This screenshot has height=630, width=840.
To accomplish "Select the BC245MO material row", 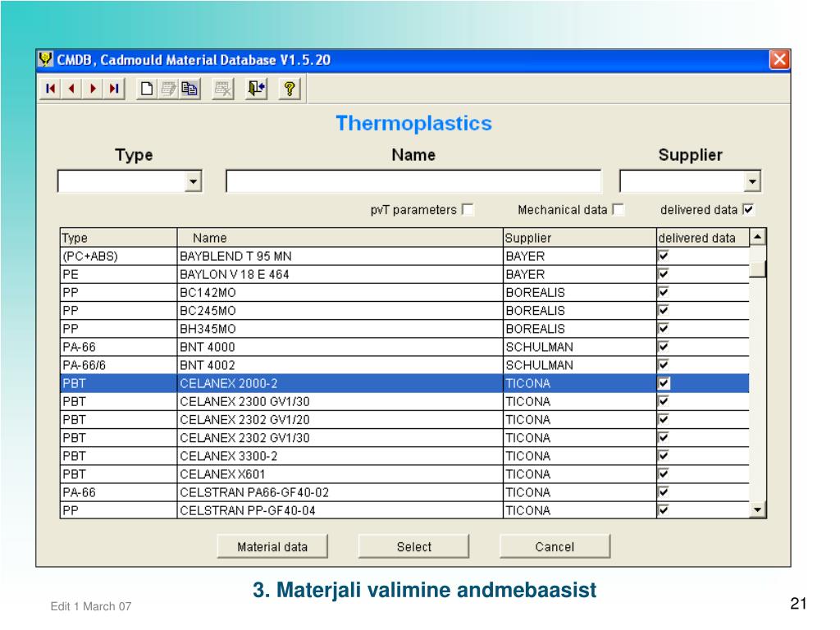I will pos(404,311).
